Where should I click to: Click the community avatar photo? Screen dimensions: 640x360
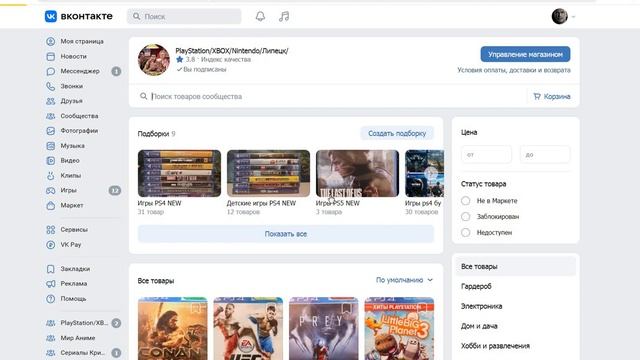(x=154, y=60)
